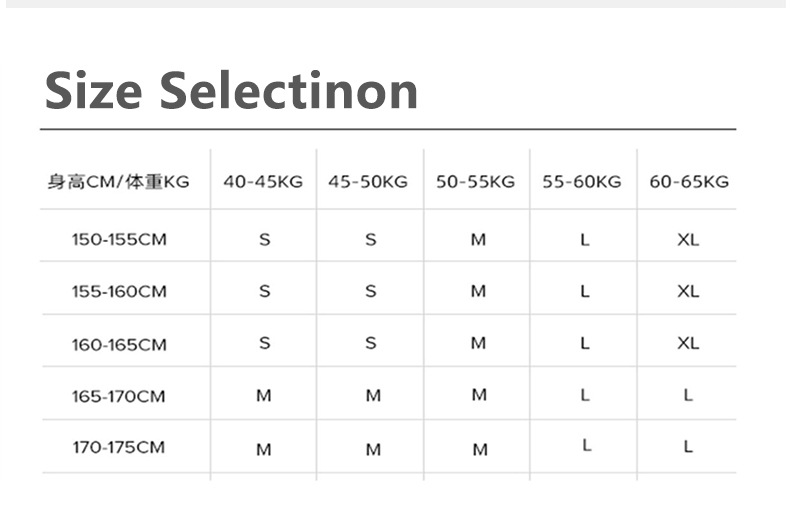Image resolution: width=790 pixels, height=527 pixels.
Task: Click the 50-55KG column header
Action: (476, 182)
